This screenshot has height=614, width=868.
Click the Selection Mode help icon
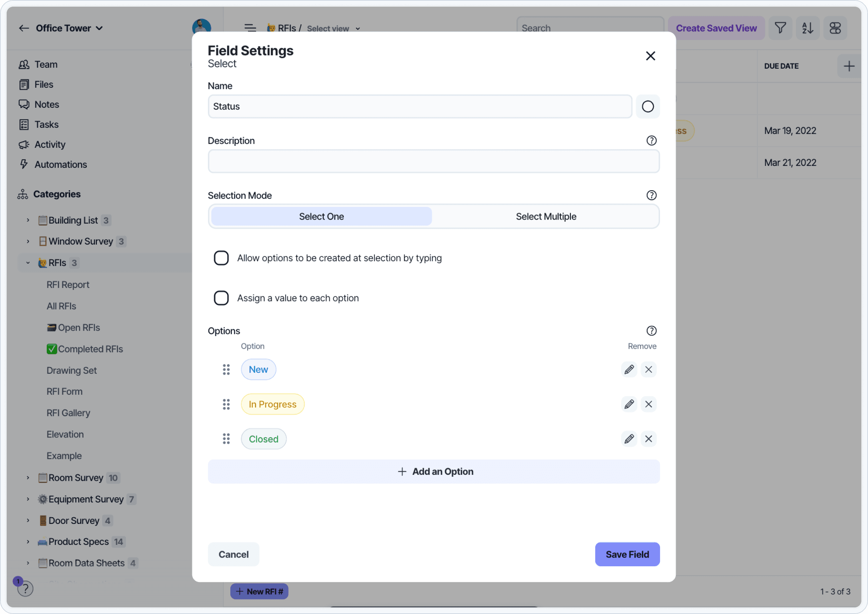(651, 196)
